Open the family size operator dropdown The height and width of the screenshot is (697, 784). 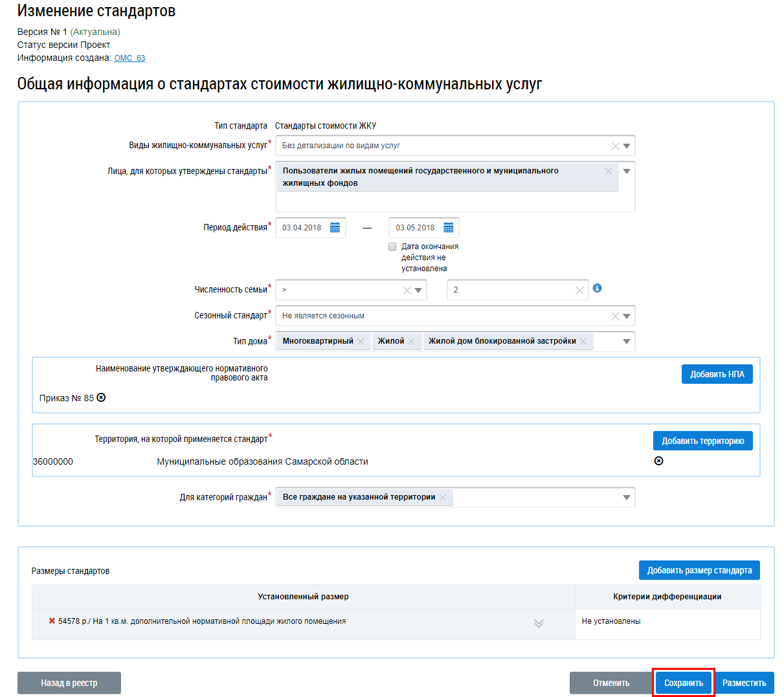418,291
